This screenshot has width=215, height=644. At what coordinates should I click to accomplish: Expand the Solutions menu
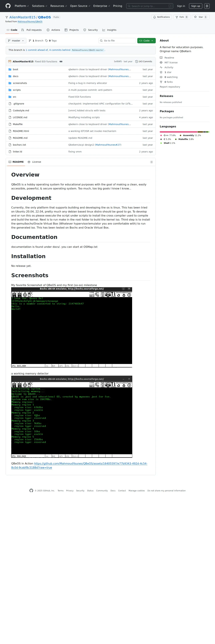coord(39,6)
